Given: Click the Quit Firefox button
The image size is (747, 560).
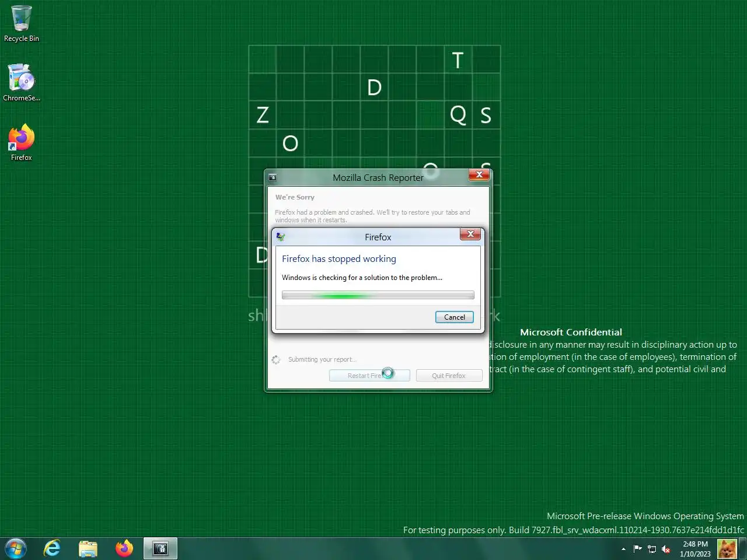Looking at the screenshot, I should [449, 376].
